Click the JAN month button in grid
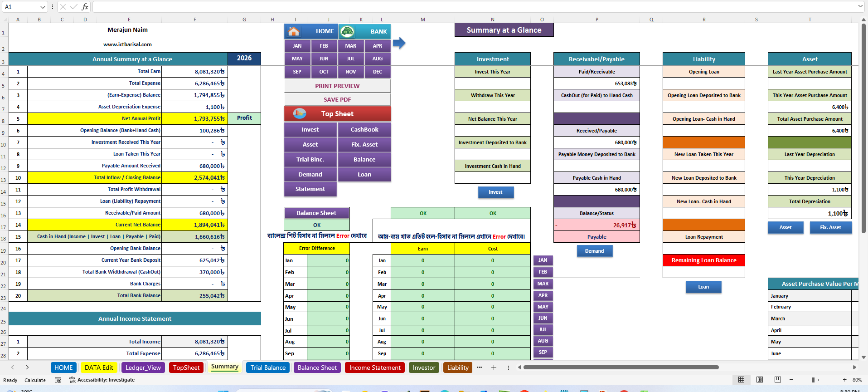 point(297,46)
